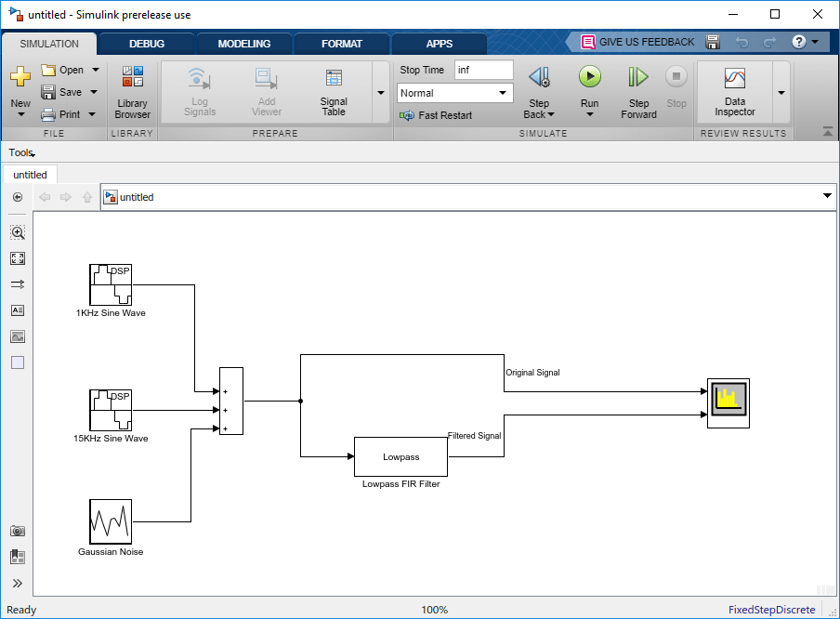Click the Area rectangle palette icon
Screen dimensions: 840x619
18,362
